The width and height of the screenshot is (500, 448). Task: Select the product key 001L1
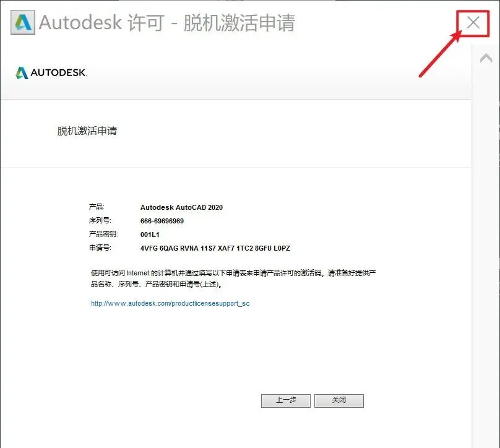click(150, 235)
